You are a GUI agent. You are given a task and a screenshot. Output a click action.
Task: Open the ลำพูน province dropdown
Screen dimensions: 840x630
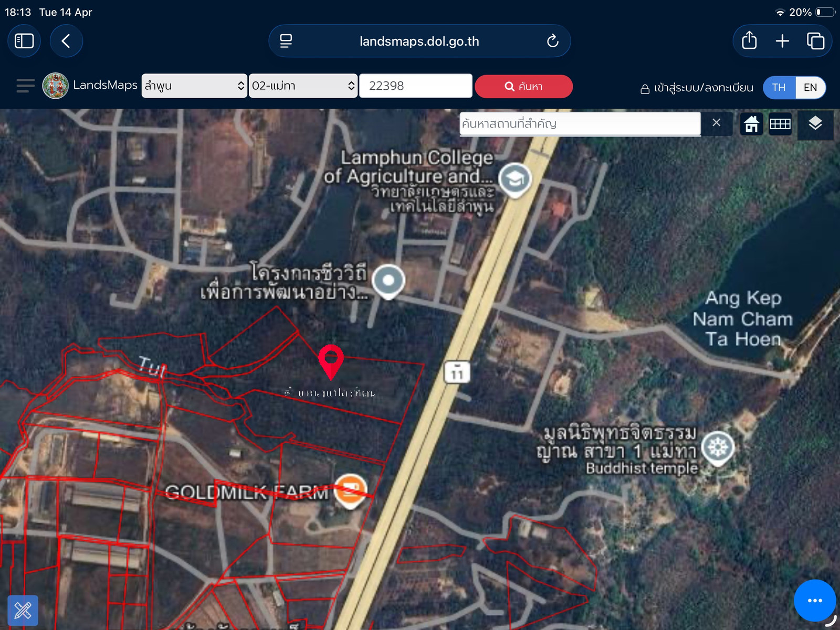coord(194,86)
